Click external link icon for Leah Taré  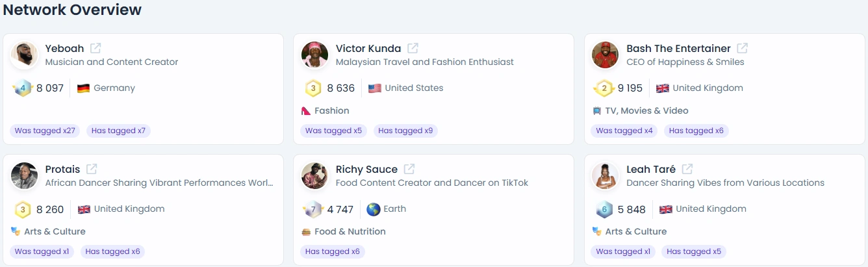687,169
